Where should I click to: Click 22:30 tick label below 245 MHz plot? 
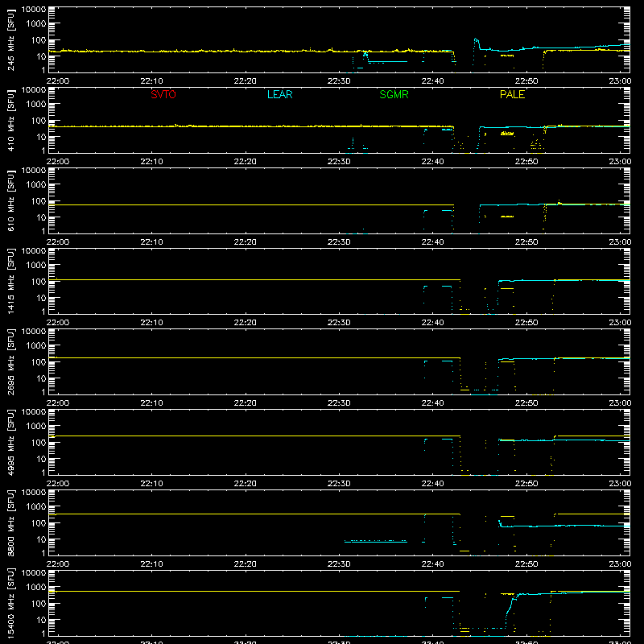point(339,81)
